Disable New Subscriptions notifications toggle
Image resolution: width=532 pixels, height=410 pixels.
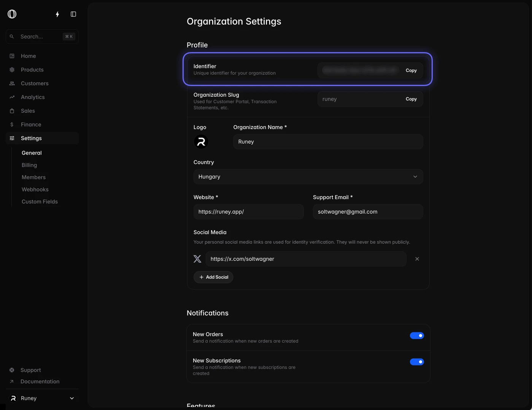point(417,362)
